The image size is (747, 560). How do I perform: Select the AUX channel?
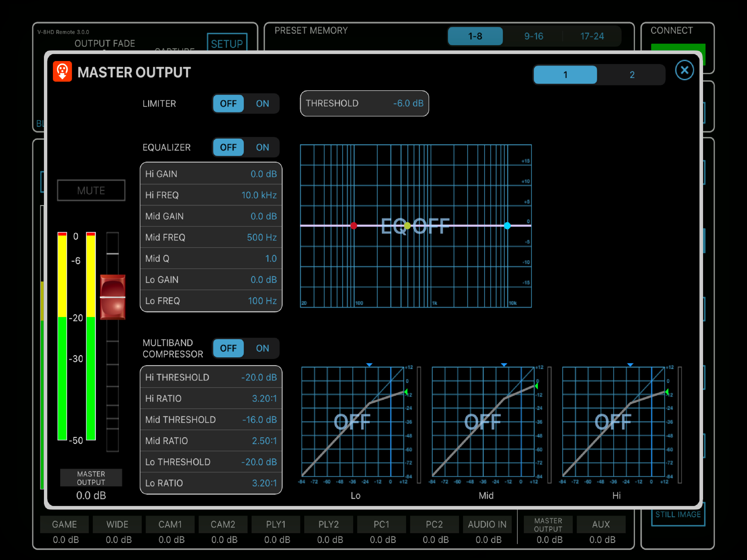pyautogui.click(x=601, y=524)
